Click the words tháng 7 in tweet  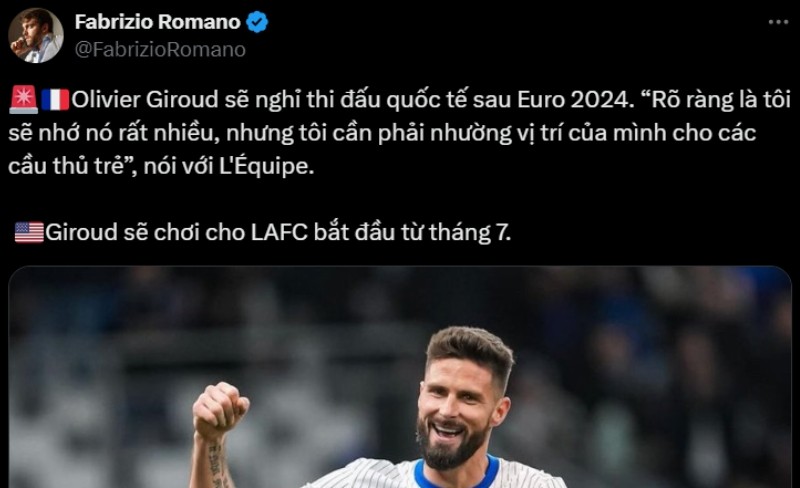click(469, 233)
